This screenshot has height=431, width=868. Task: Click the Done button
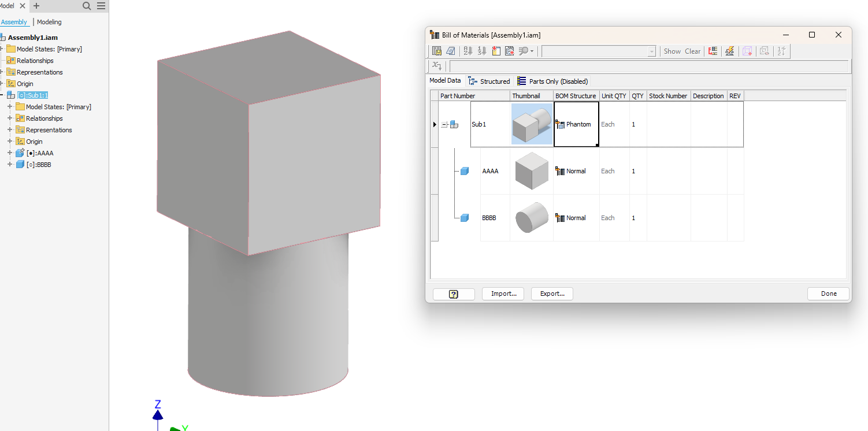[x=828, y=293]
